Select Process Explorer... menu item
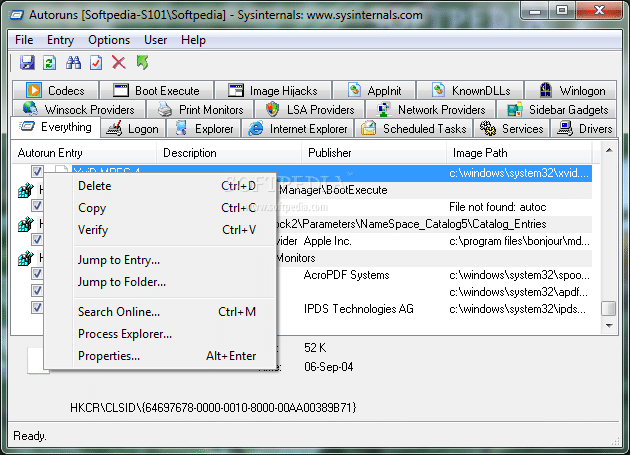The image size is (630, 455). (x=160, y=334)
